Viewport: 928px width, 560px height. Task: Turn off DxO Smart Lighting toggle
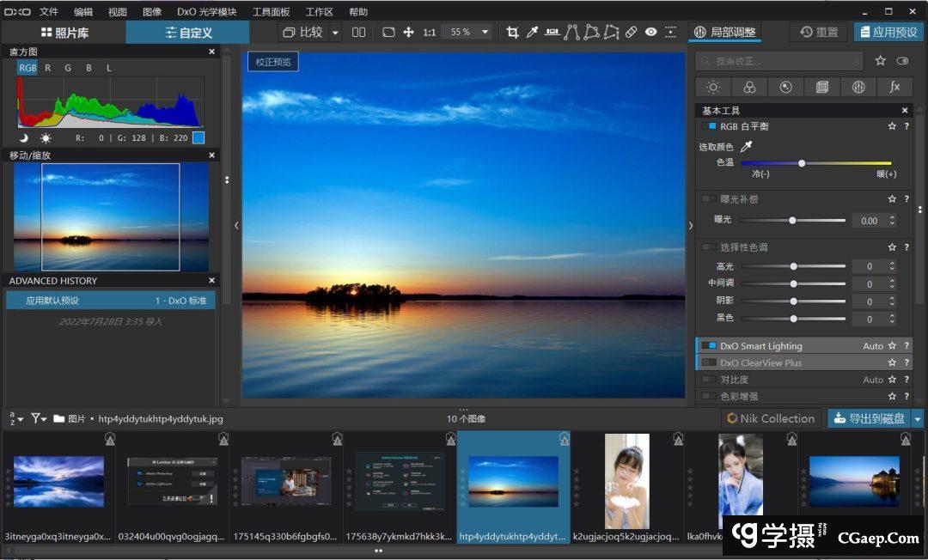coord(709,346)
